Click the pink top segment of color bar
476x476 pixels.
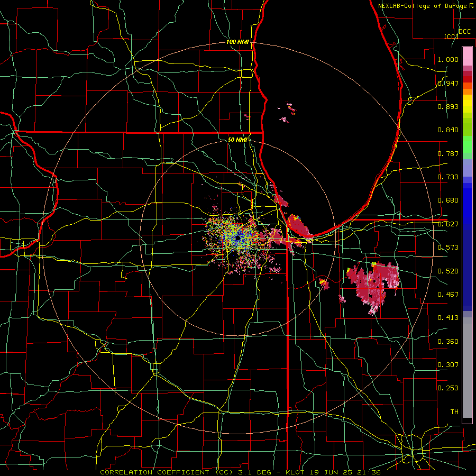coord(467,57)
